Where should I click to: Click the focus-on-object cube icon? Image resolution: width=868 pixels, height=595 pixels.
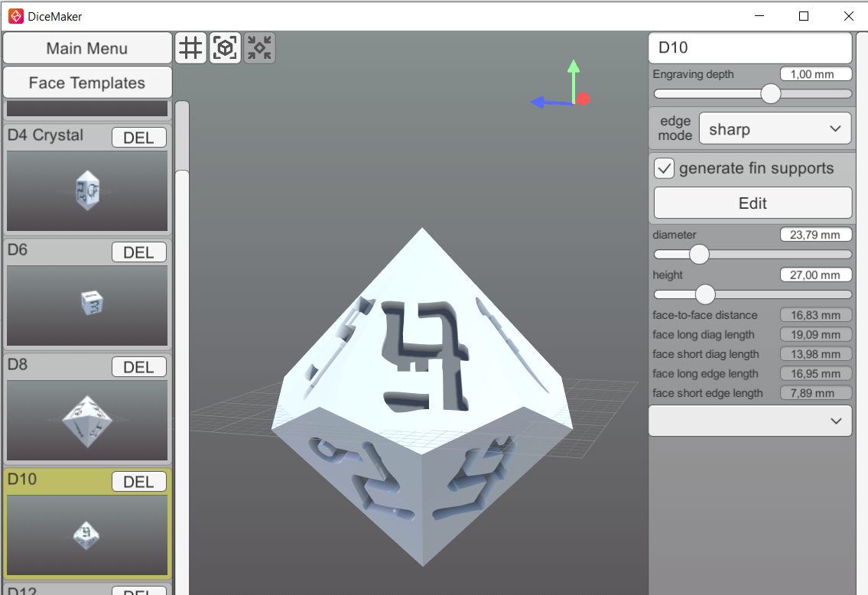pos(226,48)
